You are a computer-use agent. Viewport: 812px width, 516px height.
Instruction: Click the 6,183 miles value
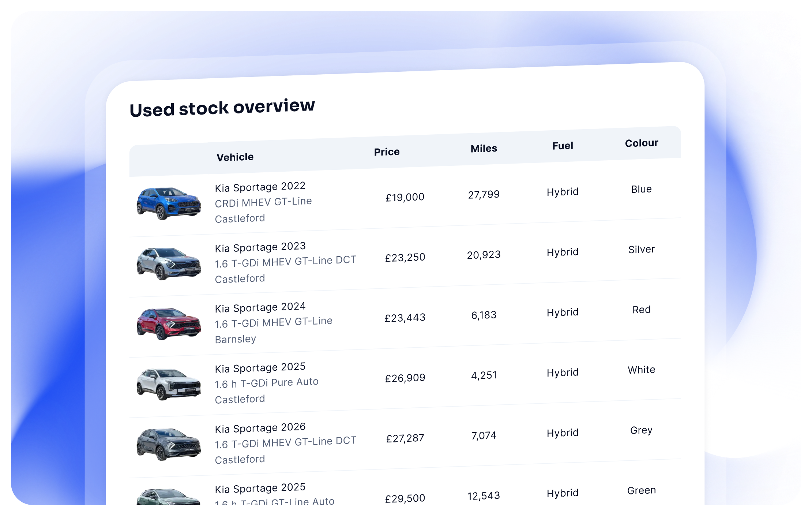coord(484,315)
